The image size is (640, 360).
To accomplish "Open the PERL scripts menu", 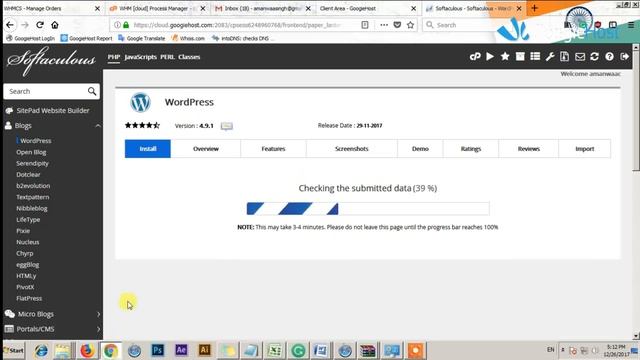I will coord(167,57).
